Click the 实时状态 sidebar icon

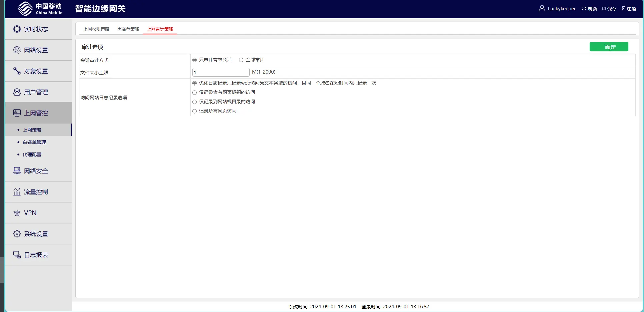(x=17, y=29)
